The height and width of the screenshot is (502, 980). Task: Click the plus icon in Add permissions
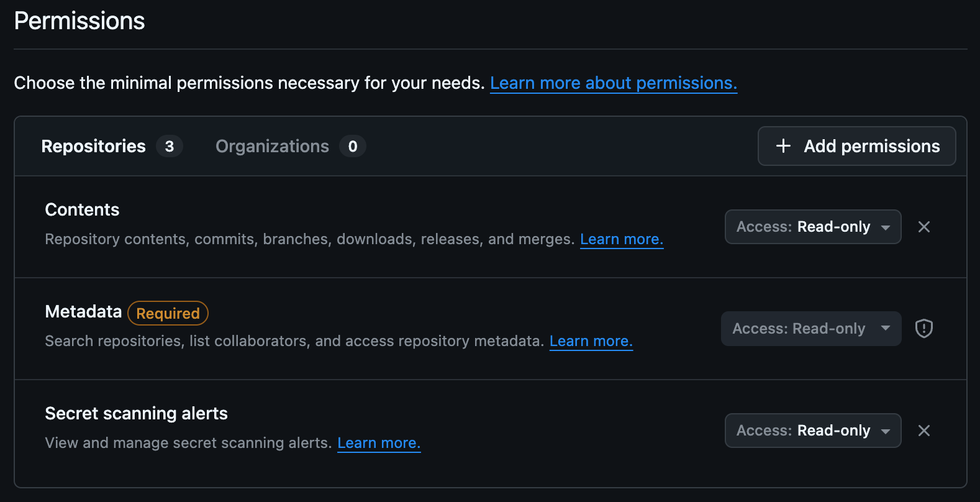[783, 146]
